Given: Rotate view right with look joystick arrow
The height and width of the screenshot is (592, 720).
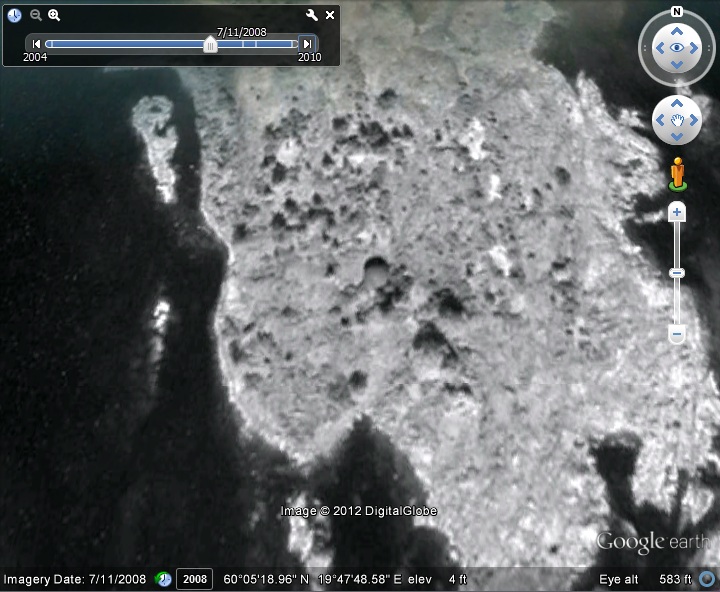Looking at the screenshot, I should [696, 48].
